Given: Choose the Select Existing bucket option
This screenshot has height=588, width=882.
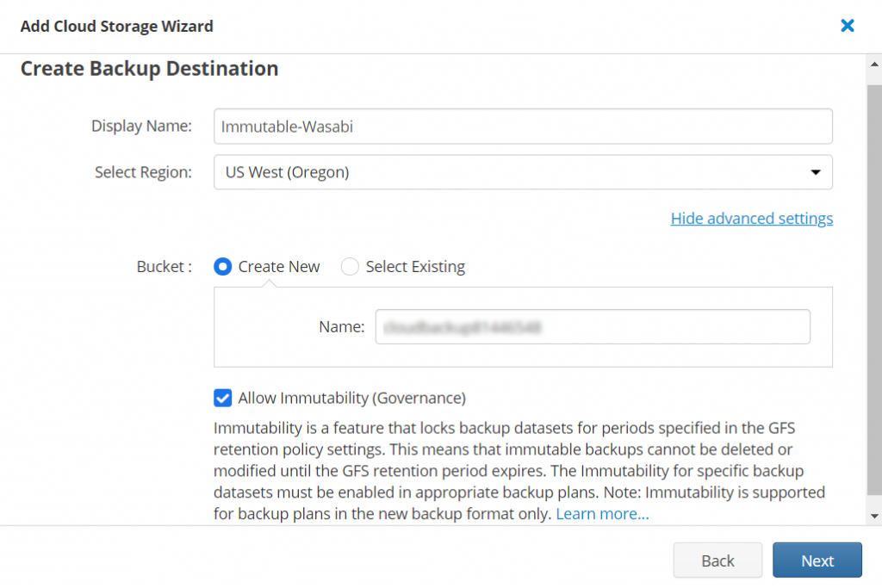Looking at the screenshot, I should coord(350,267).
